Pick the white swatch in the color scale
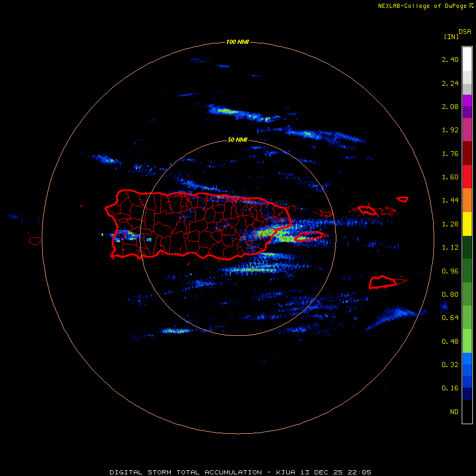 point(467,59)
